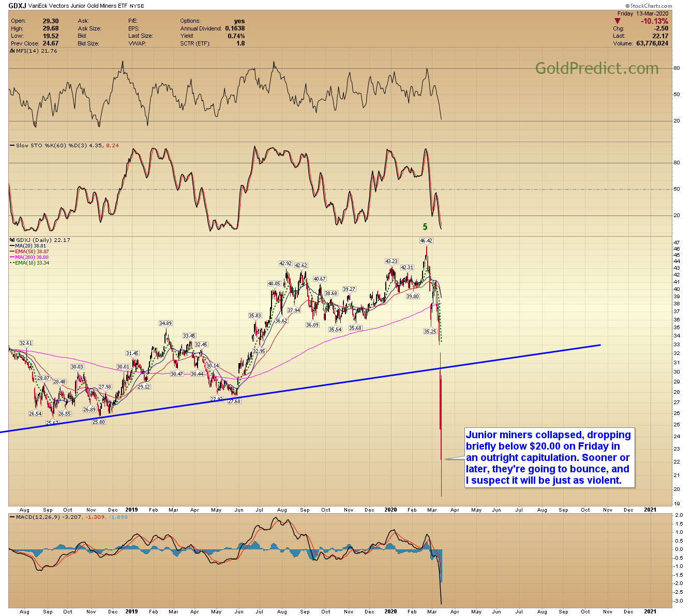The image size is (693, 616).
Task: Click the blue MA(20) legend line marker
Action: 12,246
